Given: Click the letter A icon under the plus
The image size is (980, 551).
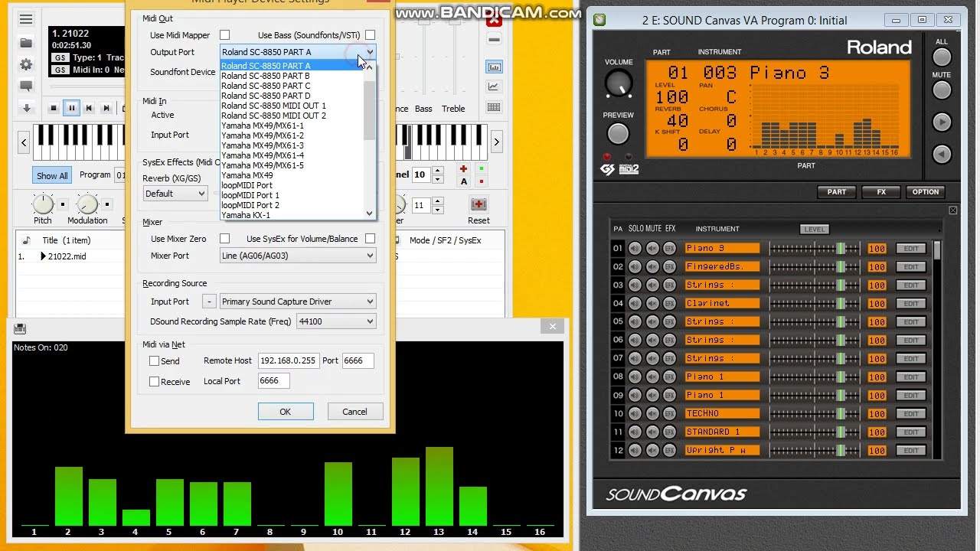Looking at the screenshot, I should coord(463,181).
